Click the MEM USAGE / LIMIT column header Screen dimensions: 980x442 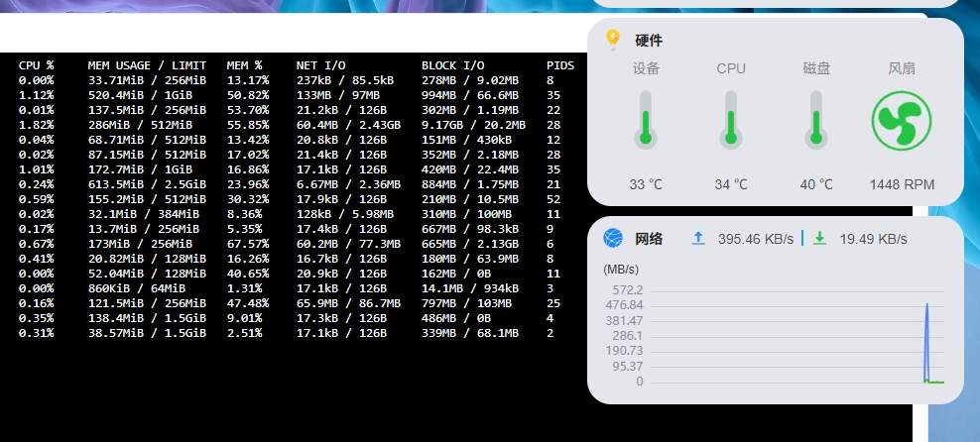(x=147, y=65)
